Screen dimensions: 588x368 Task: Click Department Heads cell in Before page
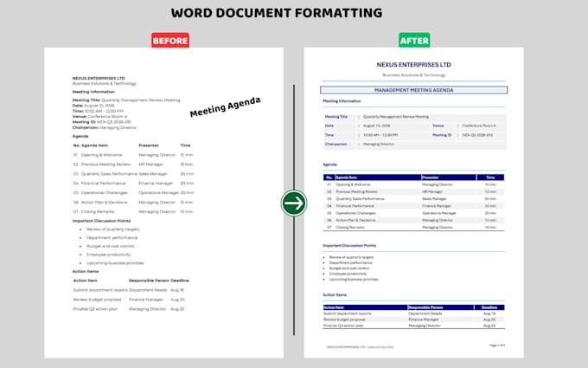(x=148, y=290)
